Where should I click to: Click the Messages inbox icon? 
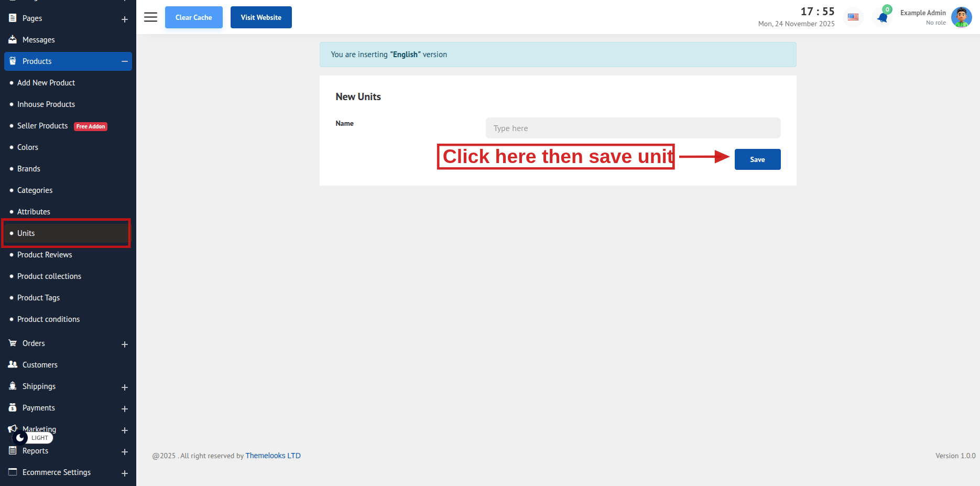(13, 40)
